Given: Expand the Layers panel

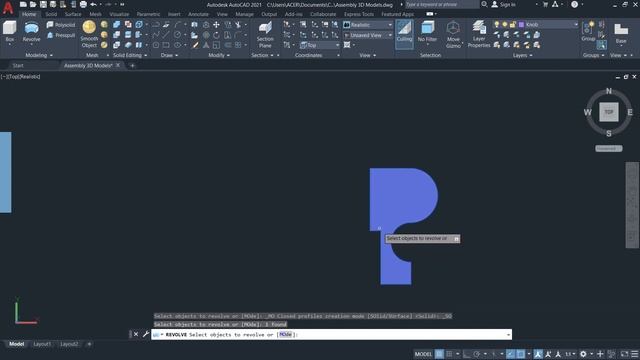Looking at the screenshot, I should point(522,55).
